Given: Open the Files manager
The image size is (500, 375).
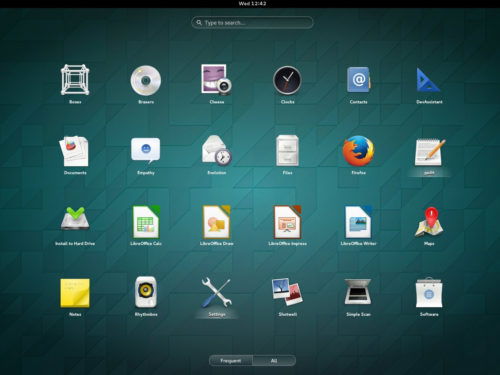Looking at the screenshot, I should coord(287,151).
